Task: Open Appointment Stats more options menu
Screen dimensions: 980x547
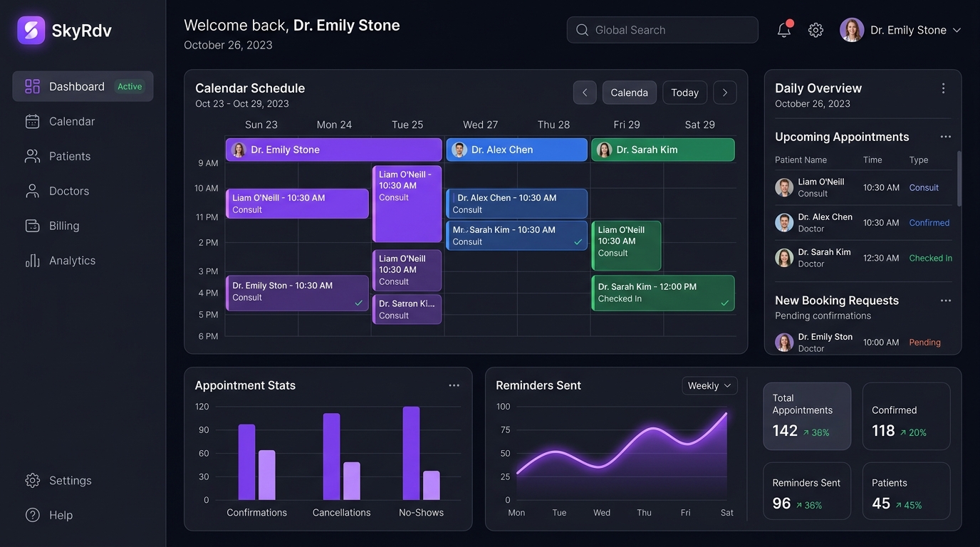Action: (454, 385)
